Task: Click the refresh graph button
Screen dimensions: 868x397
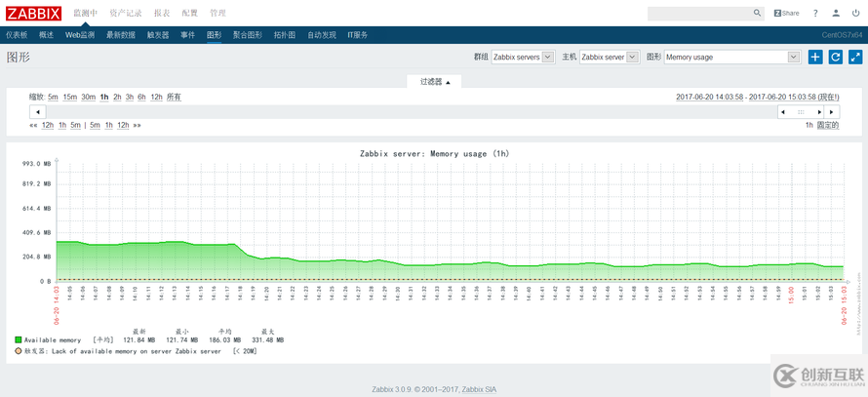Action: [x=836, y=57]
